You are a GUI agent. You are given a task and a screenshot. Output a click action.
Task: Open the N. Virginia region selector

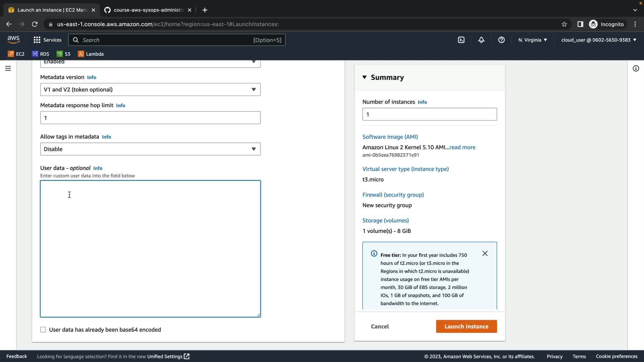point(533,40)
